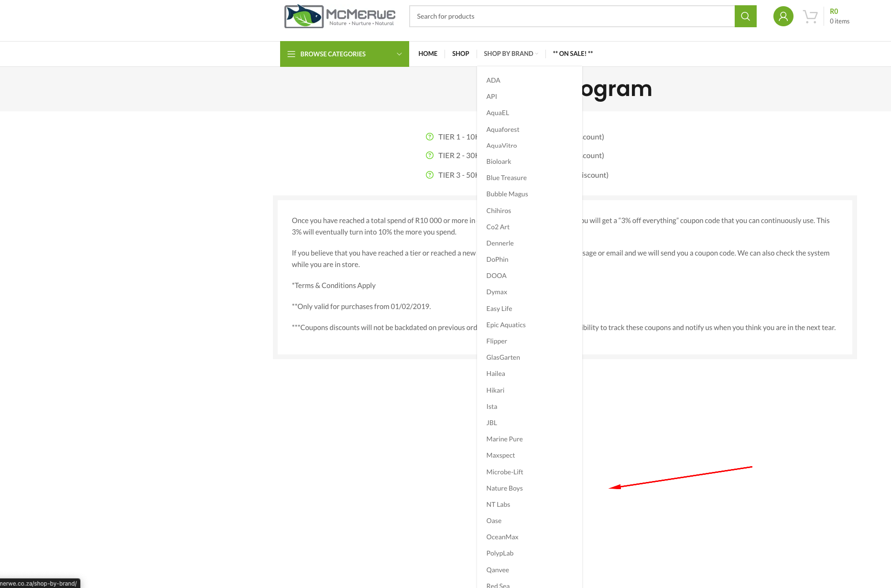Focus the Search for products field
The width and height of the screenshot is (891, 588).
[572, 16]
